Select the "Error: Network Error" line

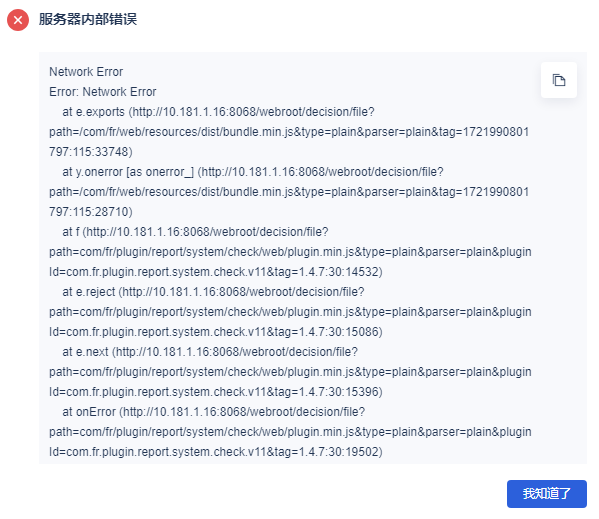click(x=103, y=92)
